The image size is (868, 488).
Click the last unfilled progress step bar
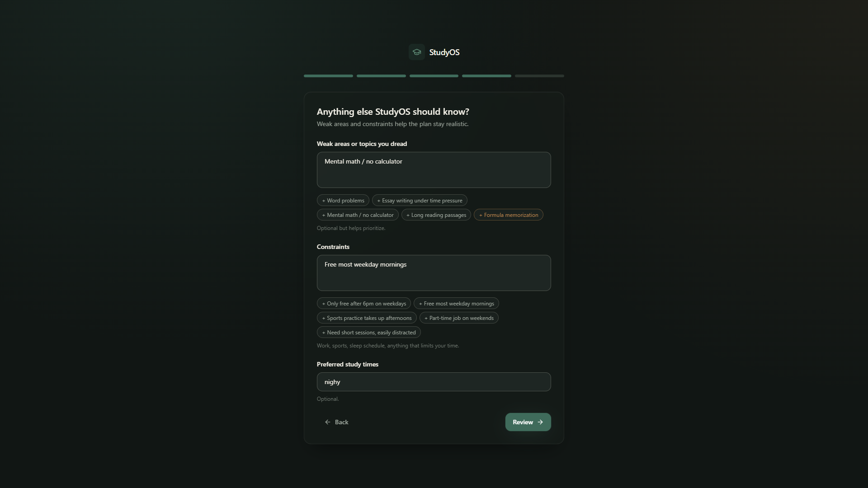coord(539,76)
